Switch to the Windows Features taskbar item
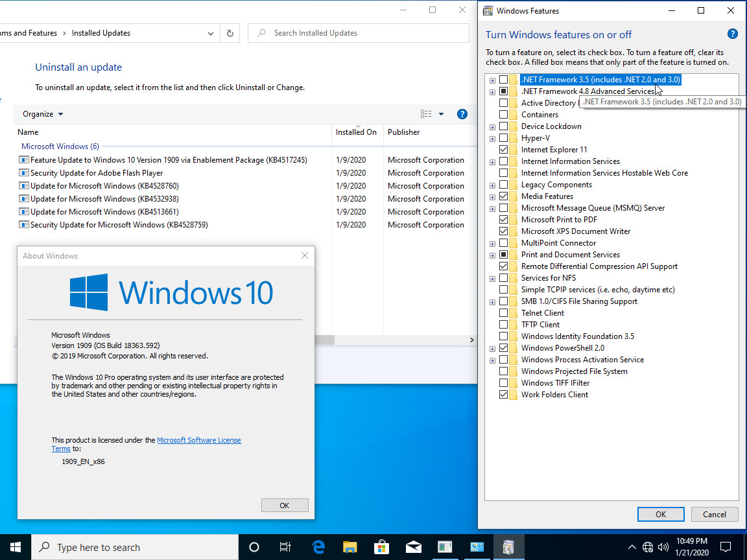The height and width of the screenshot is (560, 747). coord(508,547)
